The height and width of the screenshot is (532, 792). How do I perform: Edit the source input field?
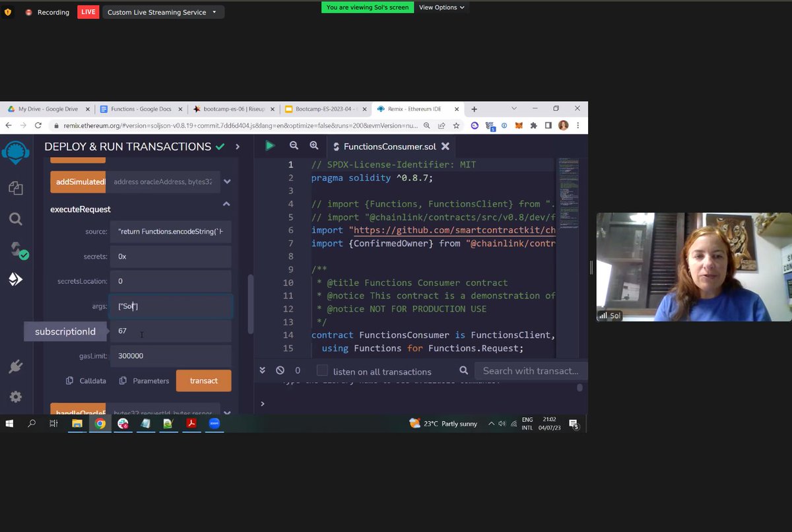[171, 232]
